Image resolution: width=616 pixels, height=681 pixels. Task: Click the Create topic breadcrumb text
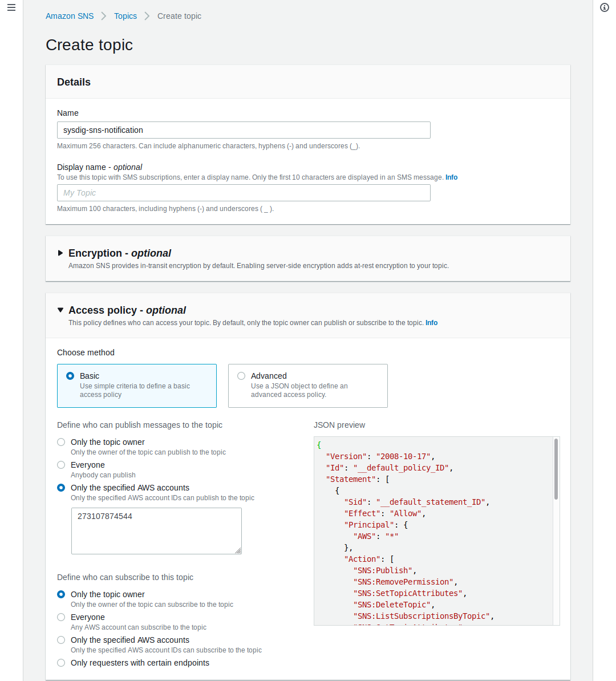point(179,16)
